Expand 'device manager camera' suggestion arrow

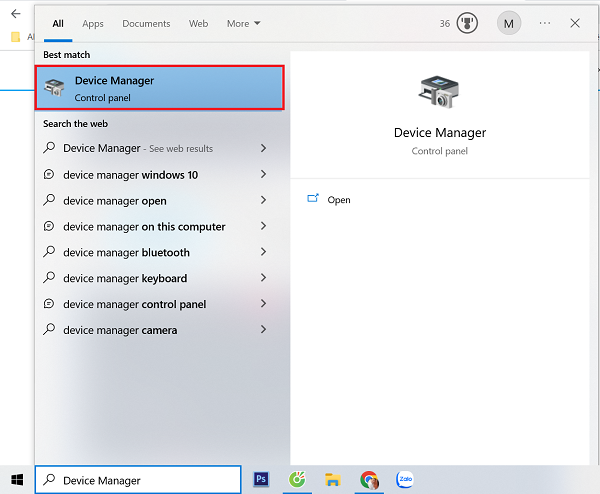[x=263, y=330]
